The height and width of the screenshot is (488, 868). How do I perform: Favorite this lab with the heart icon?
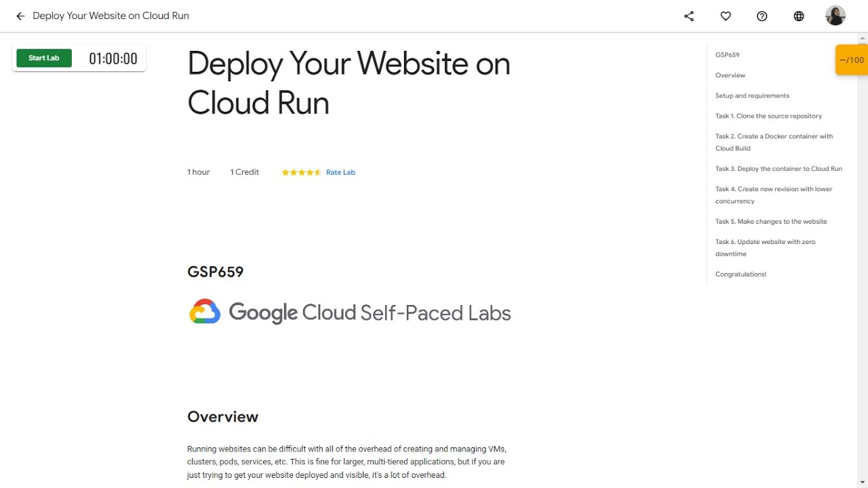tap(726, 16)
